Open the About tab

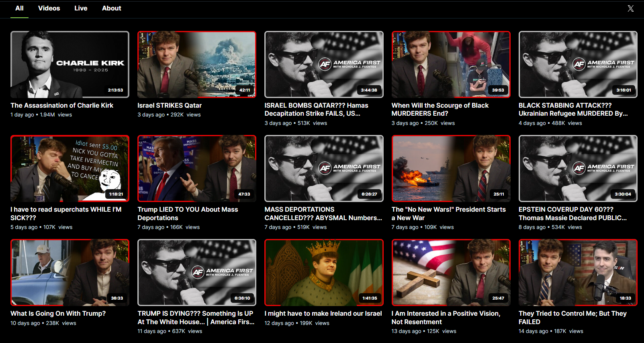tap(111, 8)
